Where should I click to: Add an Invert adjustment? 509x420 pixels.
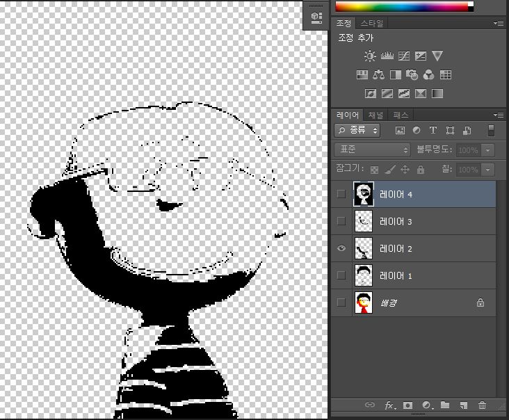click(x=371, y=94)
